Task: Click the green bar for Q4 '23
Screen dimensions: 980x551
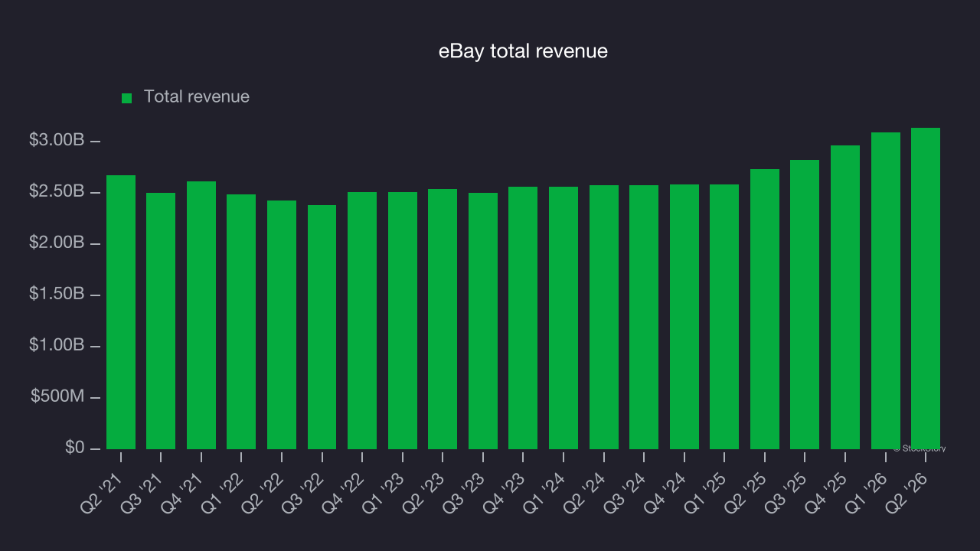Action: (x=523, y=318)
